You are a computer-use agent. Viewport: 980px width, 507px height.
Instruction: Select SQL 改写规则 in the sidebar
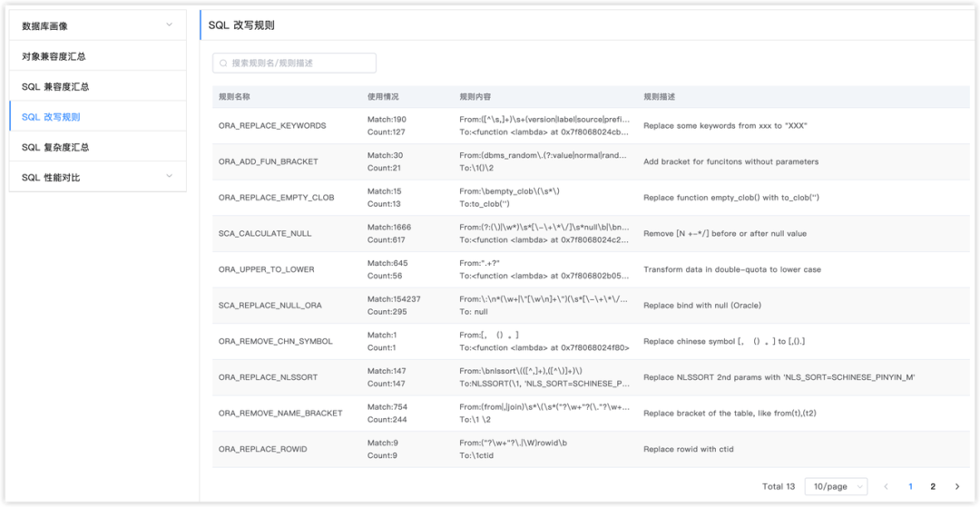[97, 117]
